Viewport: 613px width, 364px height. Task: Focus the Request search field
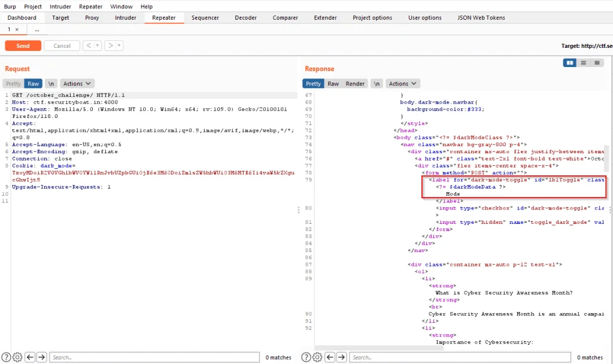coord(154,357)
